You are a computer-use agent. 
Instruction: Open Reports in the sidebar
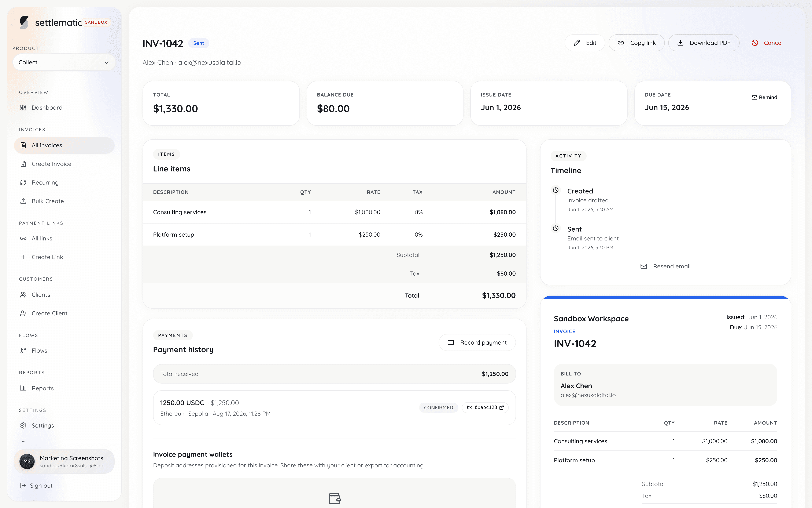(x=64, y=388)
